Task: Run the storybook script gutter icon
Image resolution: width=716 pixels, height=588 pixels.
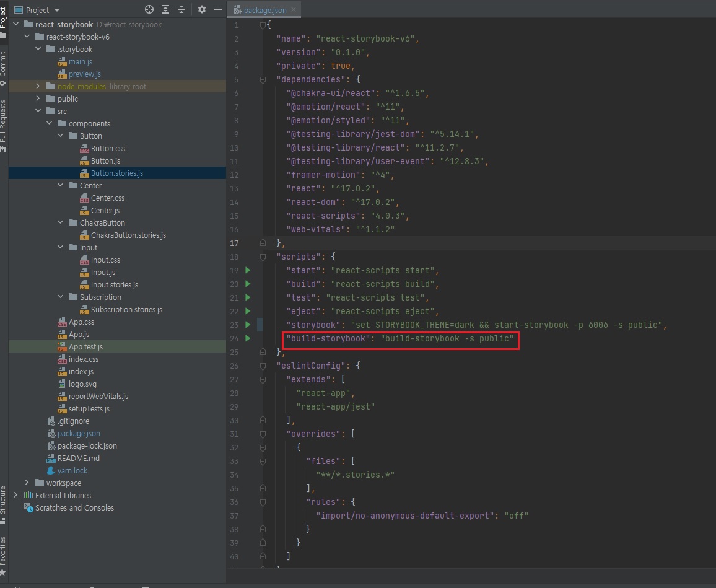Action: (x=248, y=325)
